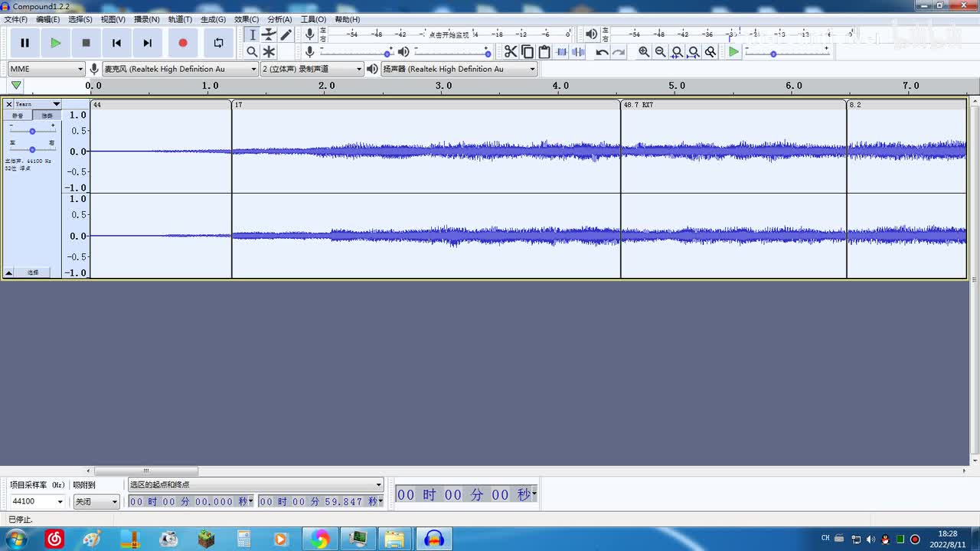
Task: Toggle loop playback button
Action: [x=218, y=43]
